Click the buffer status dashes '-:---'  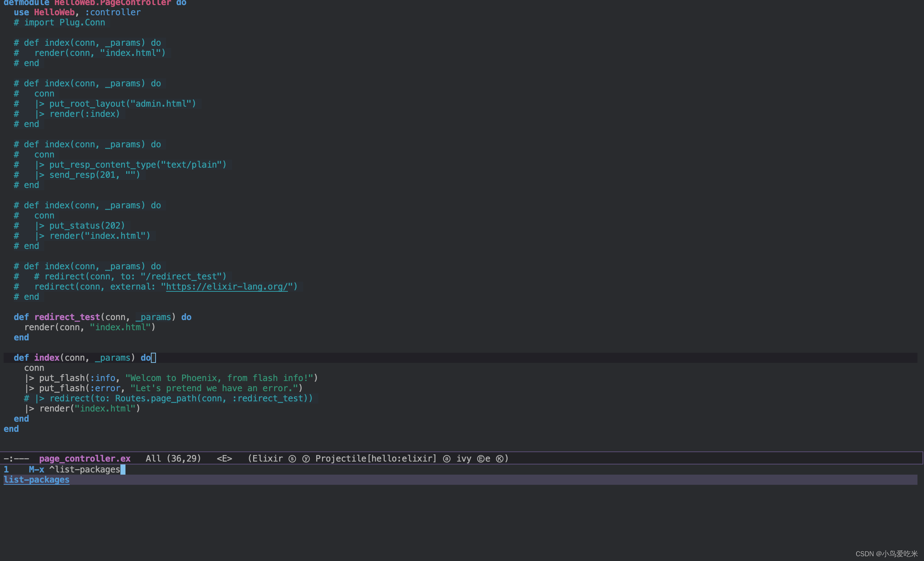pyautogui.click(x=16, y=459)
